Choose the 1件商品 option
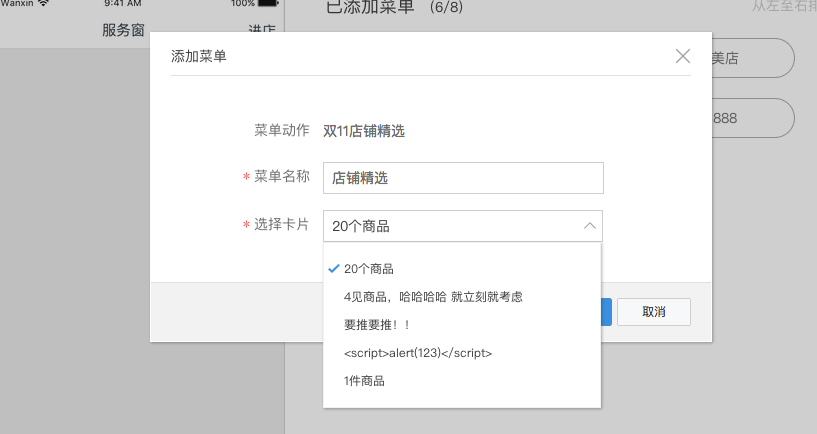This screenshot has width=817, height=434. click(x=364, y=381)
